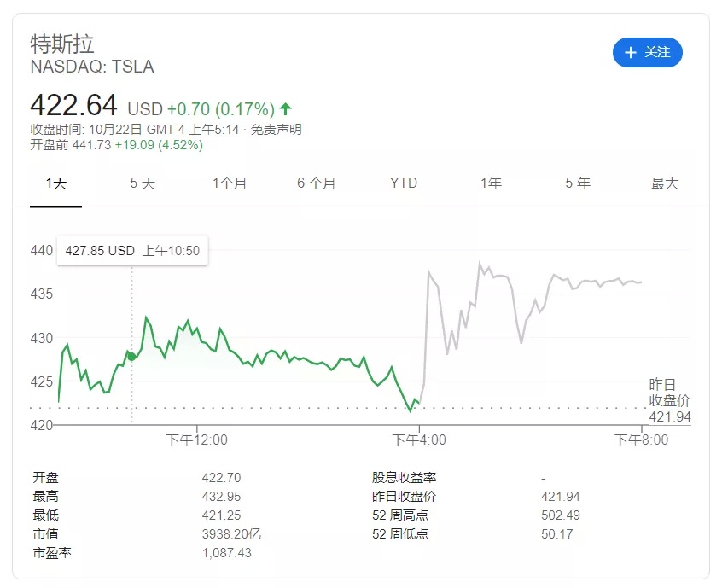The height and width of the screenshot is (588, 728).
Task: Open the 1个月 range tab
Action: tap(230, 183)
